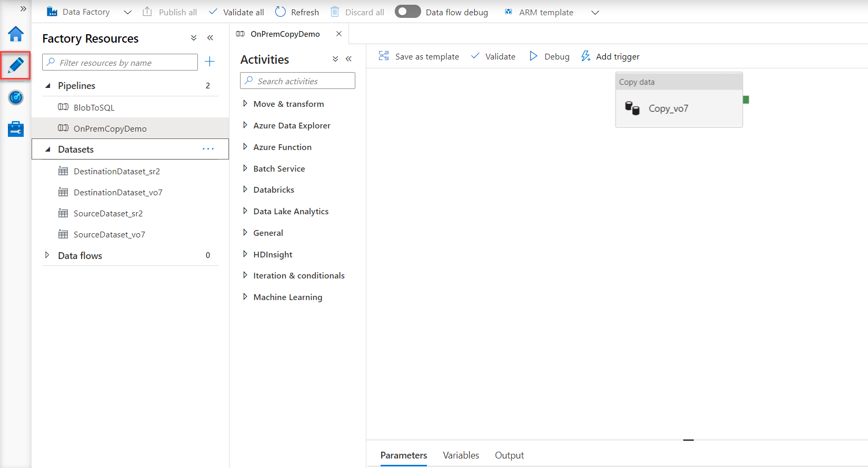Viewport: 868px width, 468px height.
Task: Expand the Data Lake Analytics category
Action: (x=245, y=211)
